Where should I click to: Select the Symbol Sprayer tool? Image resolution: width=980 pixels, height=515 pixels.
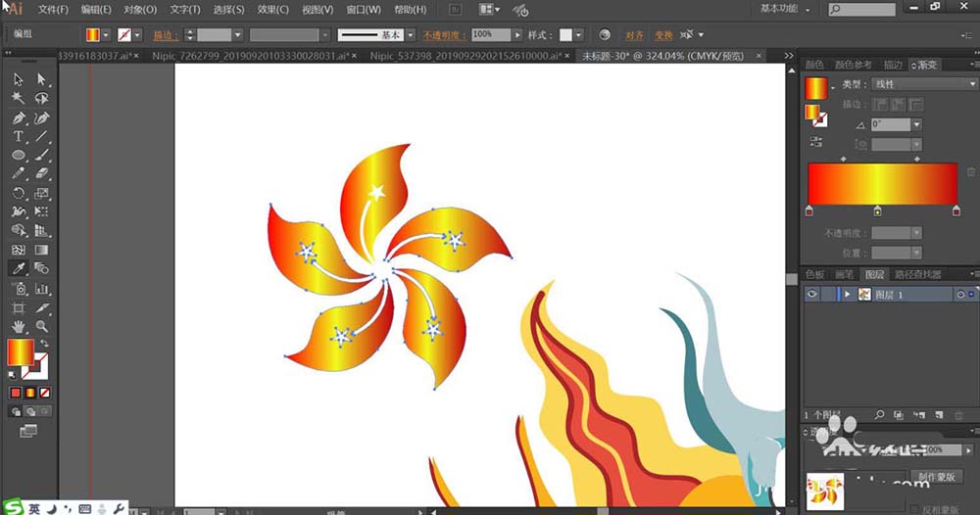[x=18, y=289]
